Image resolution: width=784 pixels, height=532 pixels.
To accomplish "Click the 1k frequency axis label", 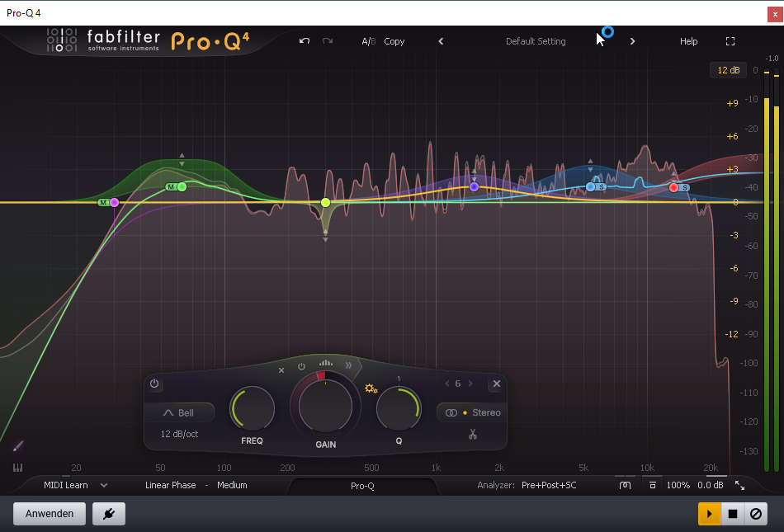I will [436, 468].
